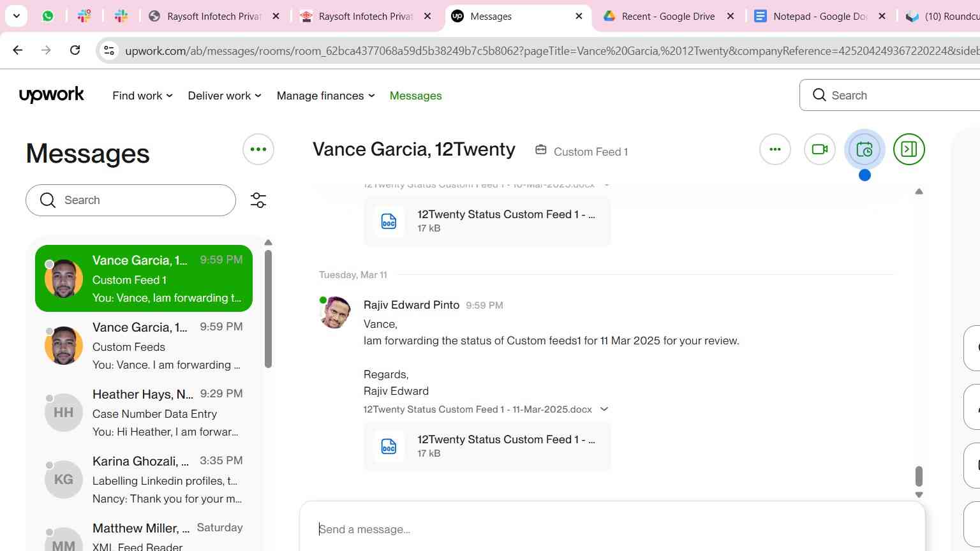The image size is (980, 551).
Task: Focus the messages Search field
Action: pyautogui.click(x=131, y=200)
